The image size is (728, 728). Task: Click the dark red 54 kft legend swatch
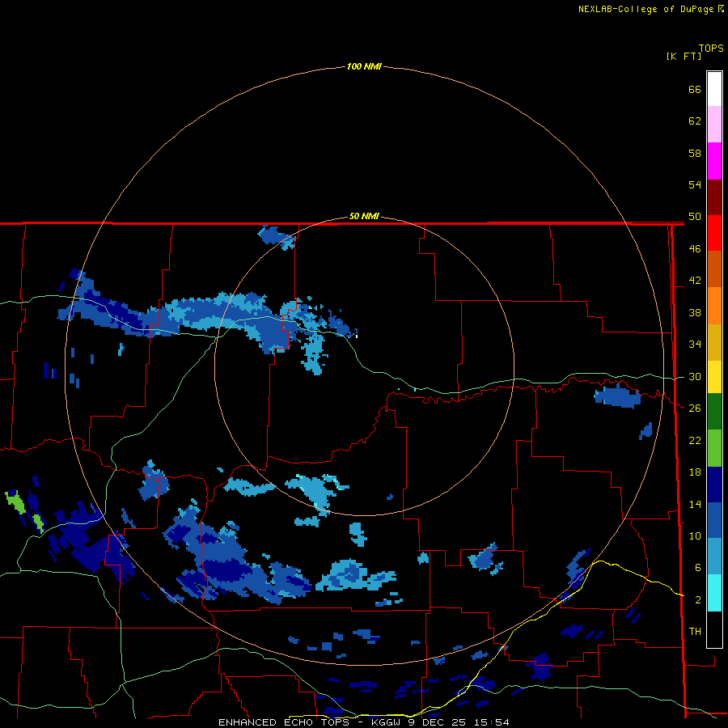click(714, 197)
